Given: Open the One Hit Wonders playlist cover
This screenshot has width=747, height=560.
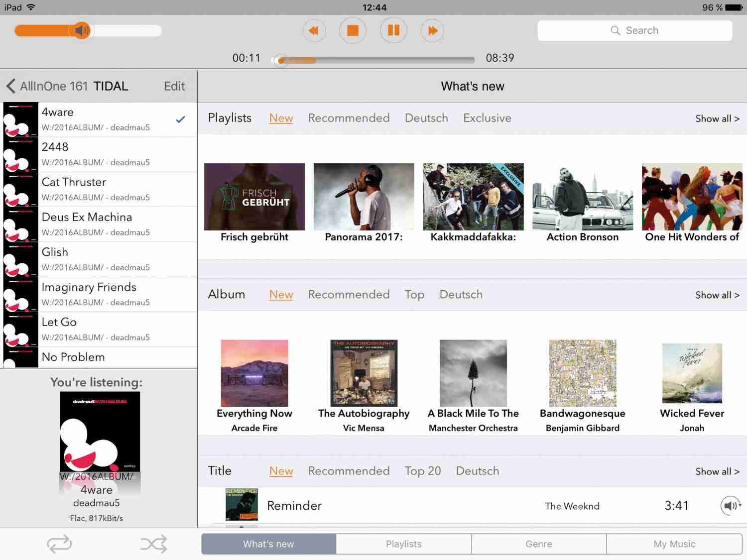Looking at the screenshot, I should (692, 197).
